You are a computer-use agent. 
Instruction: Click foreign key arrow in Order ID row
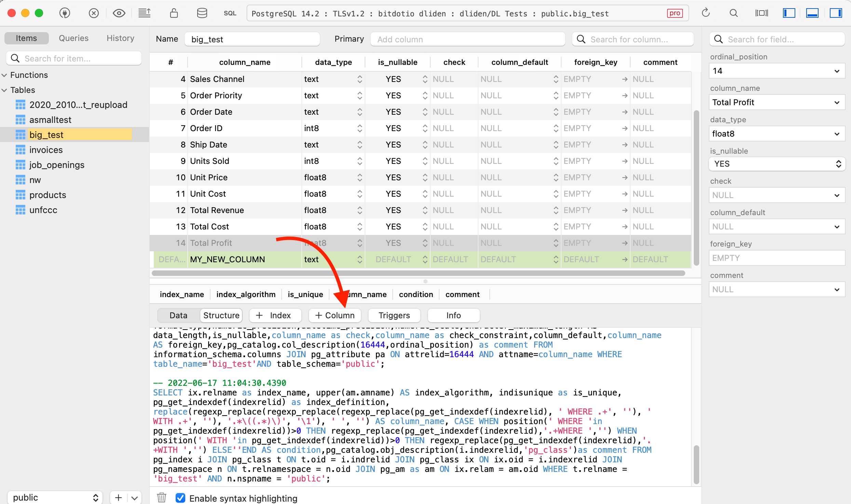point(625,128)
